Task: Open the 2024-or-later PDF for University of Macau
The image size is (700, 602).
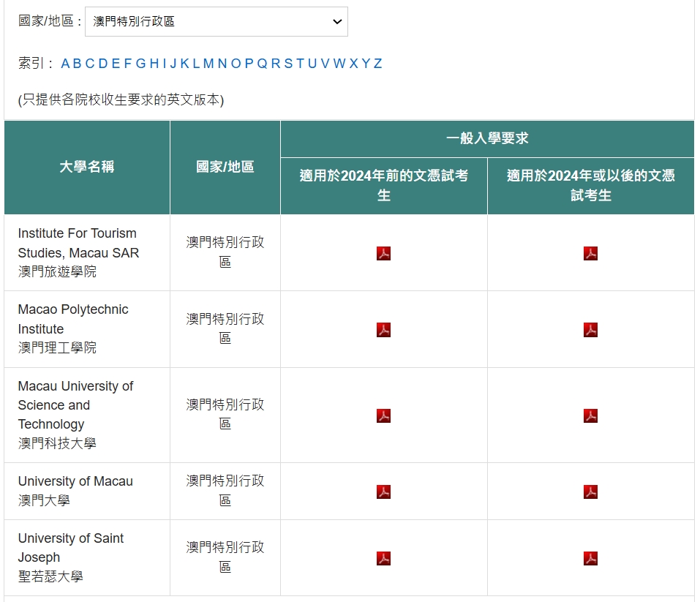Action: click(x=591, y=492)
